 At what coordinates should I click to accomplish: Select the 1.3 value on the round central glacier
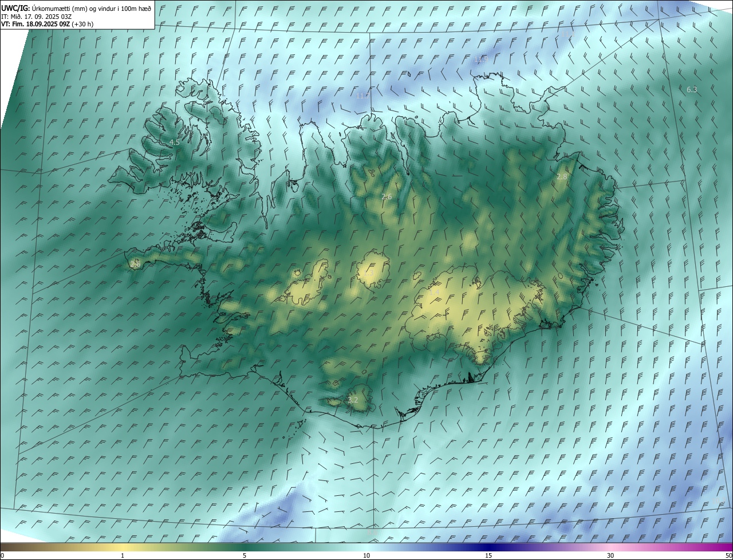pos(368,274)
